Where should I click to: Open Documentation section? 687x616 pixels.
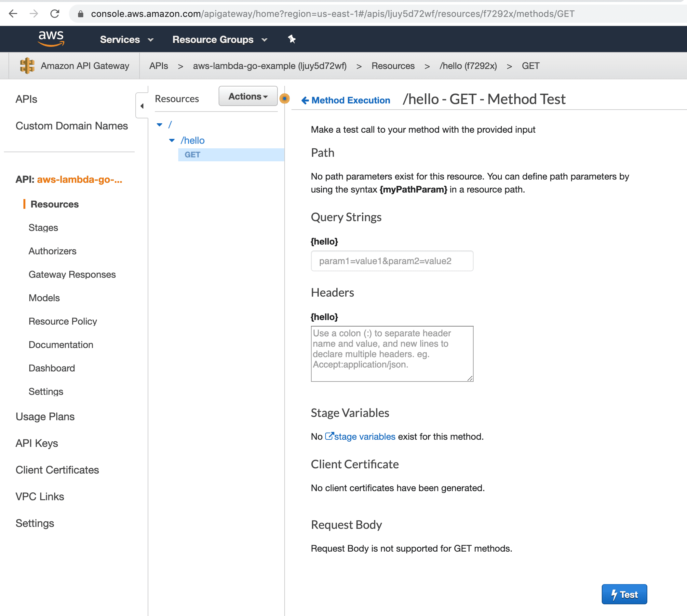click(x=61, y=344)
